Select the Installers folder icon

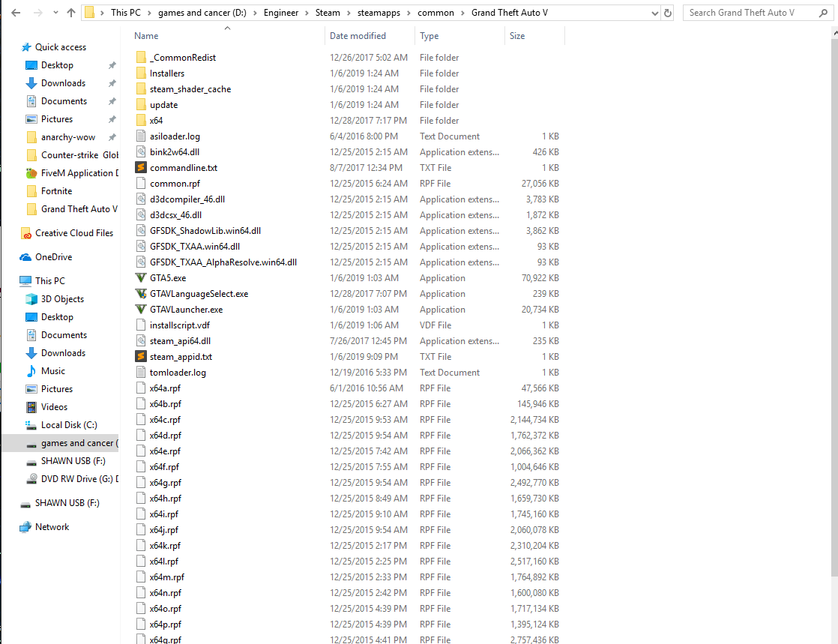[x=141, y=73]
